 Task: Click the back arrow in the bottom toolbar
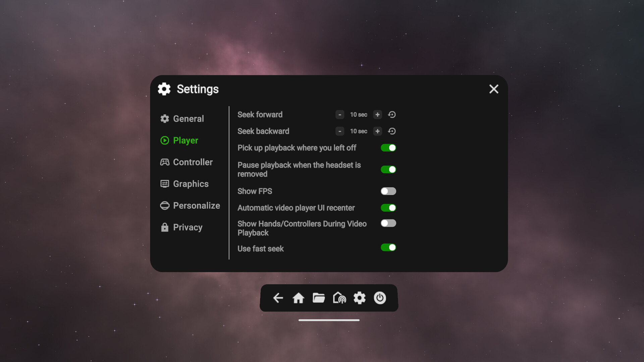click(x=278, y=298)
